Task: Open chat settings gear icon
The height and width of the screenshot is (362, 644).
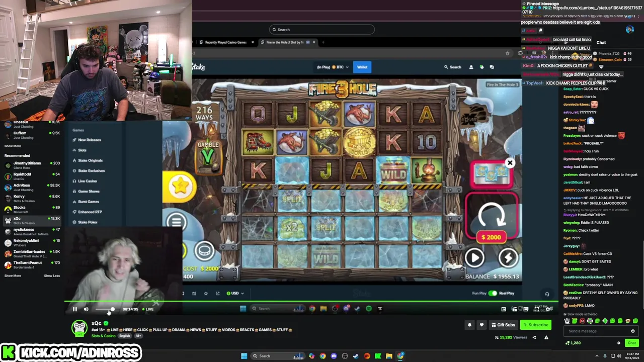Action: [619, 343]
